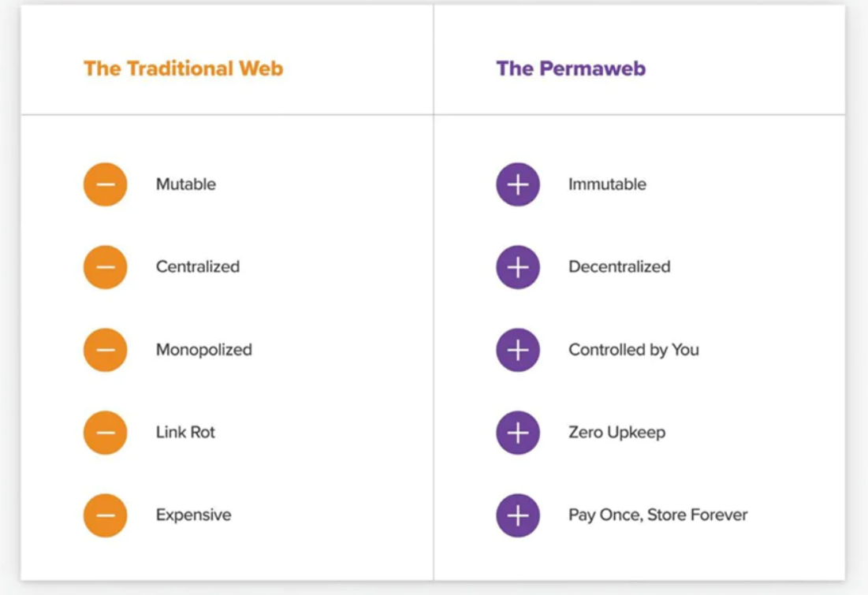Select the heading The Permaweb
The width and height of the screenshot is (868, 595).
click(571, 69)
